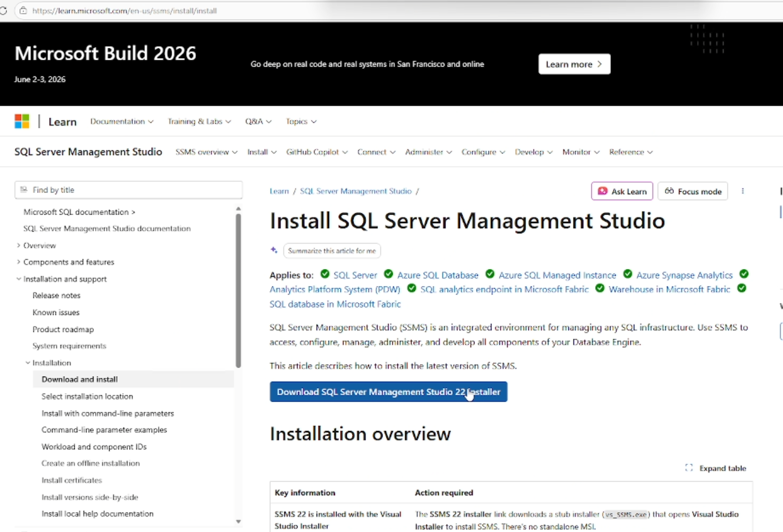783x532 pixels.
Task: Open the three-dot more actions menu
Action: click(743, 191)
